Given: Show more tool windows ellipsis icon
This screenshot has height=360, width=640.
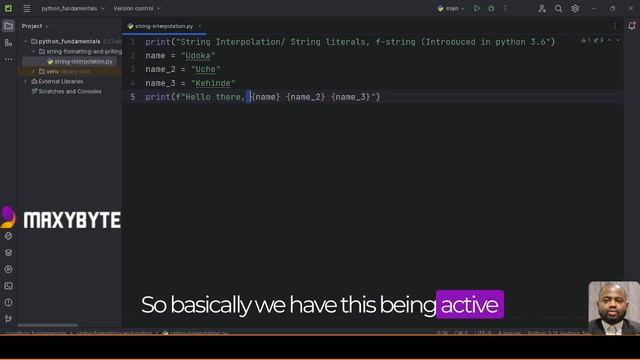Looking at the screenshot, I should point(8,59).
